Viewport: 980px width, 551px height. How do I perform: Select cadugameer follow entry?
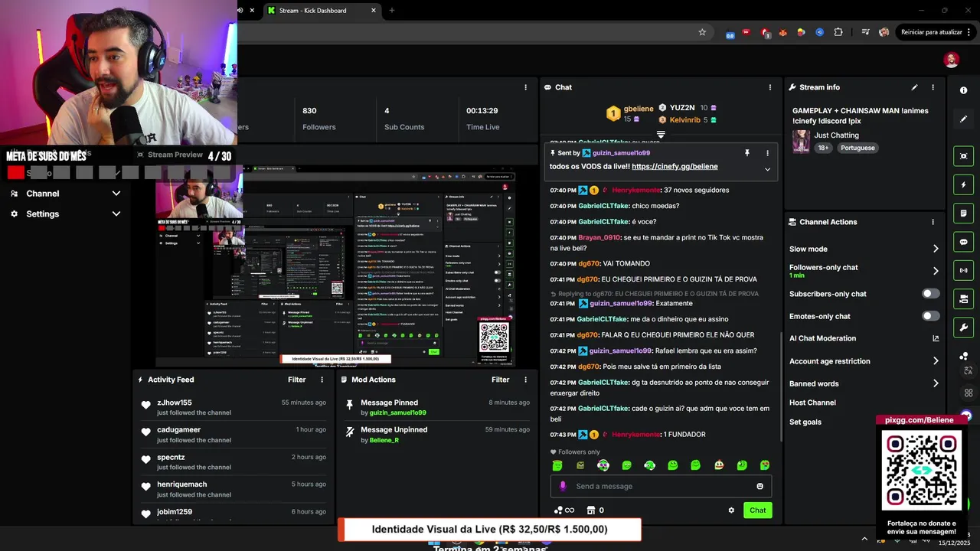pyautogui.click(x=234, y=435)
